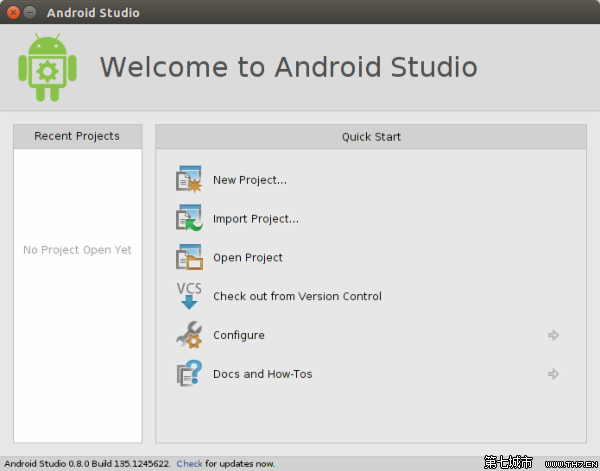Screen dimensions: 600x471
Task: Click the Android Studio build version text
Action: point(87,464)
